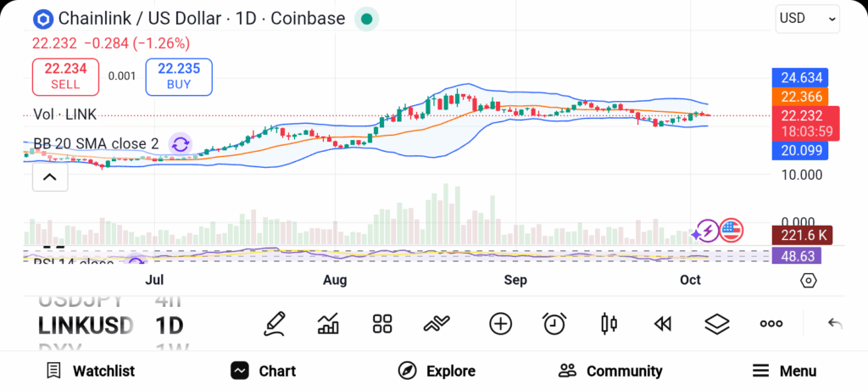The image size is (868, 391).
Task: Switch to the Watchlist tab
Action: click(x=90, y=371)
